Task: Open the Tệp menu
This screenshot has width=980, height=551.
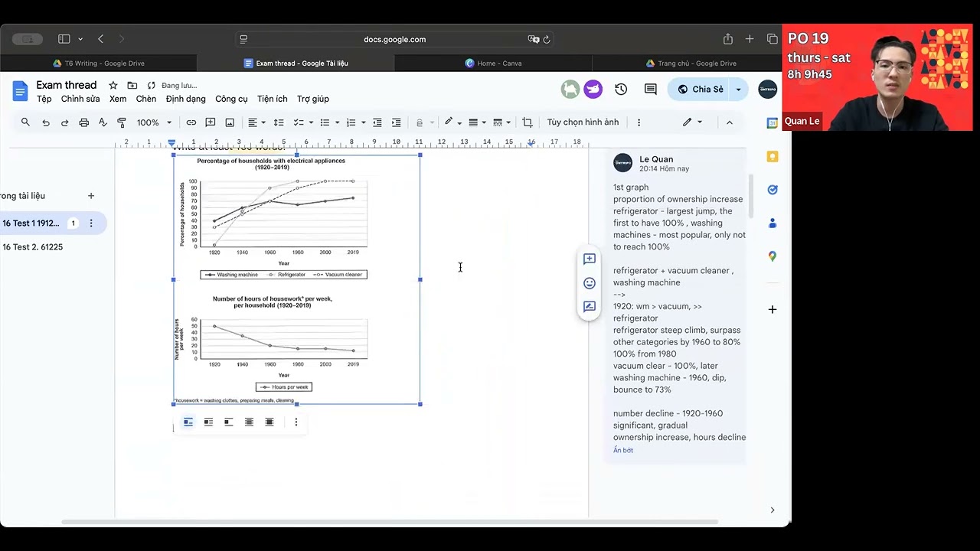Action: coord(44,99)
